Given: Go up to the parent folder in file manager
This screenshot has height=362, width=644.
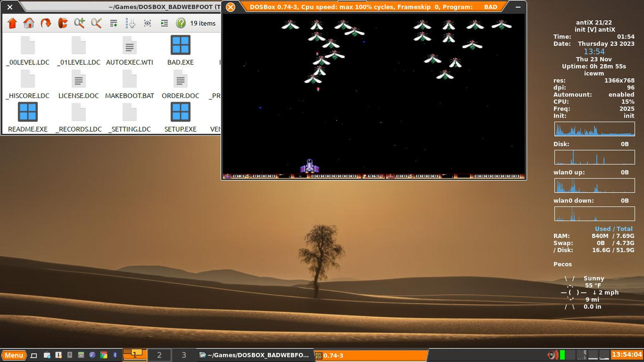Looking at the screenshot, I should 13,23.
